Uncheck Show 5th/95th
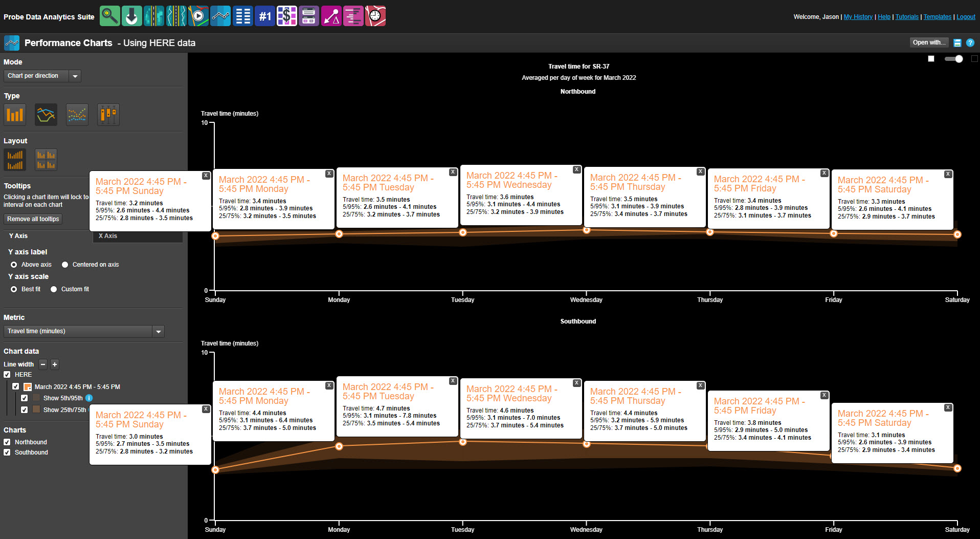The height and width of the screenshot is (539, 980). 24,398
